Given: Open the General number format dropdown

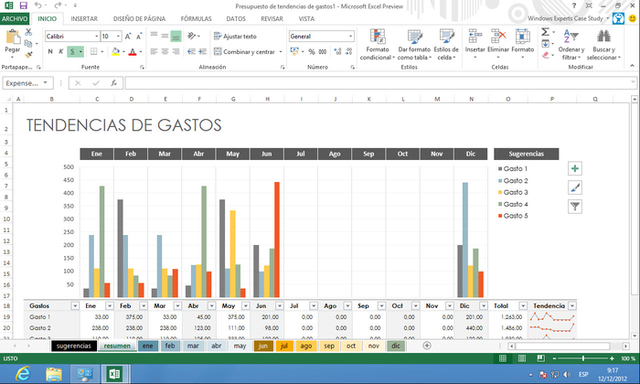Looking at the screenshot, I should pyautogui.click(x=351, y=36).
